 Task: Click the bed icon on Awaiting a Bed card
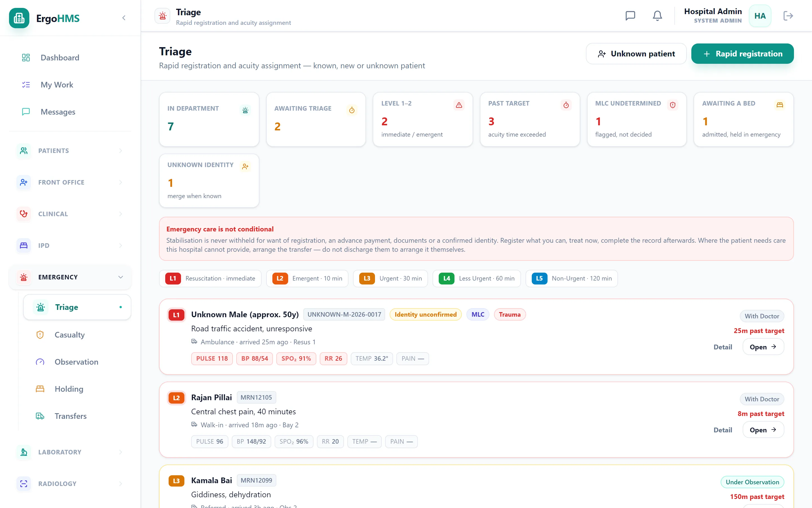(780, 105)
